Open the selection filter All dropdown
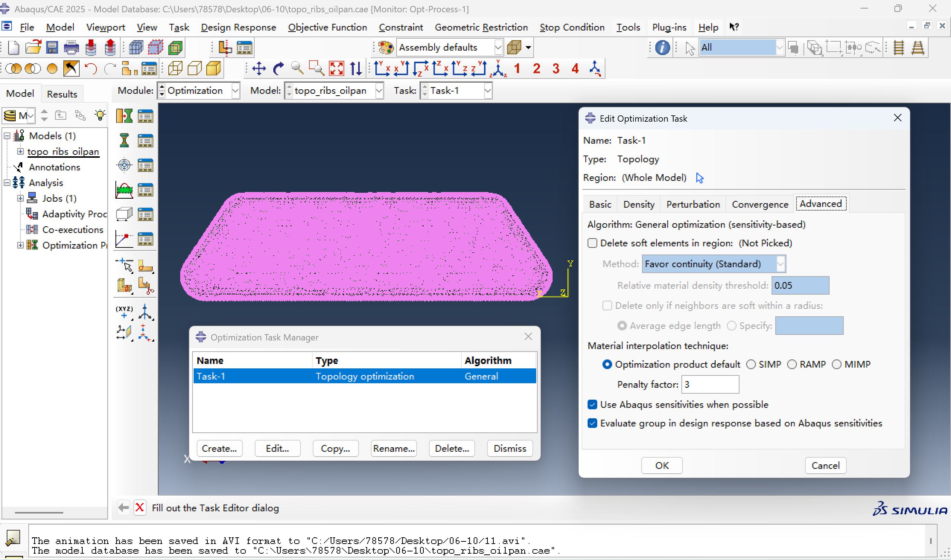This screenshot has width=951, height=560. point(780,48)
